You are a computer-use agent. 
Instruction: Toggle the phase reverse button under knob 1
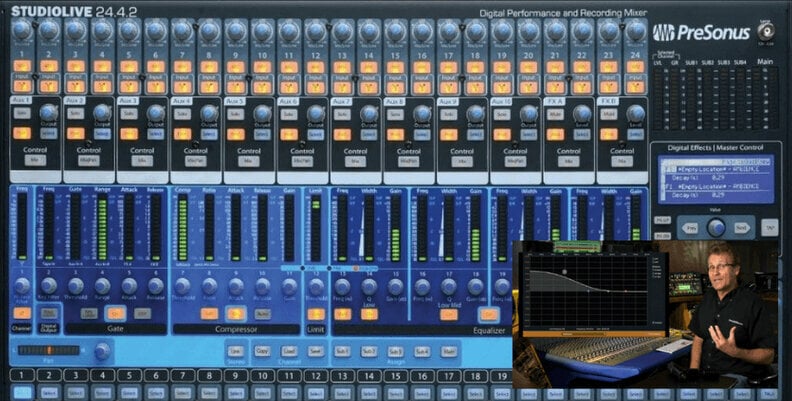coord(22,313)
